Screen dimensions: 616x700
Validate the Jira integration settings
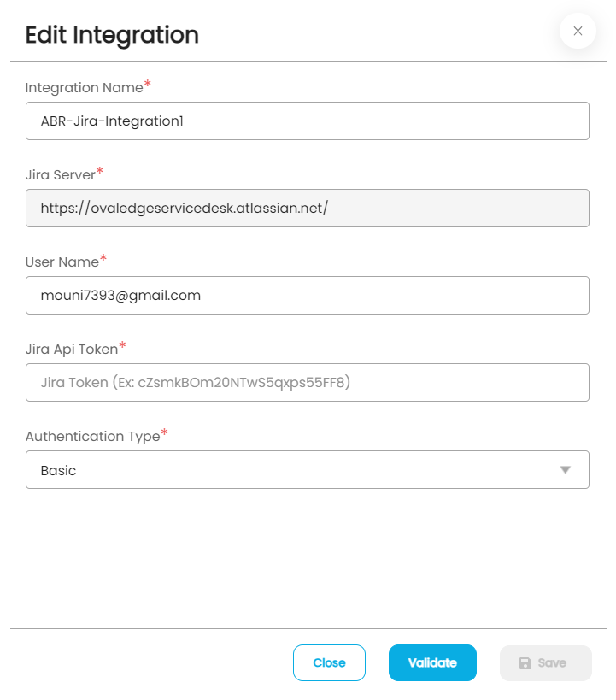click(x=432, y=662)
